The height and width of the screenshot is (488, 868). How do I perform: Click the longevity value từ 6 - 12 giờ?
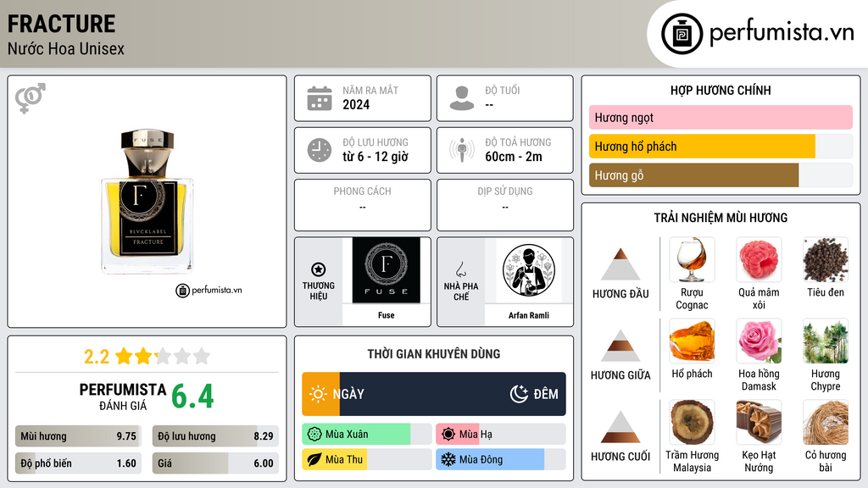(376, 157)
